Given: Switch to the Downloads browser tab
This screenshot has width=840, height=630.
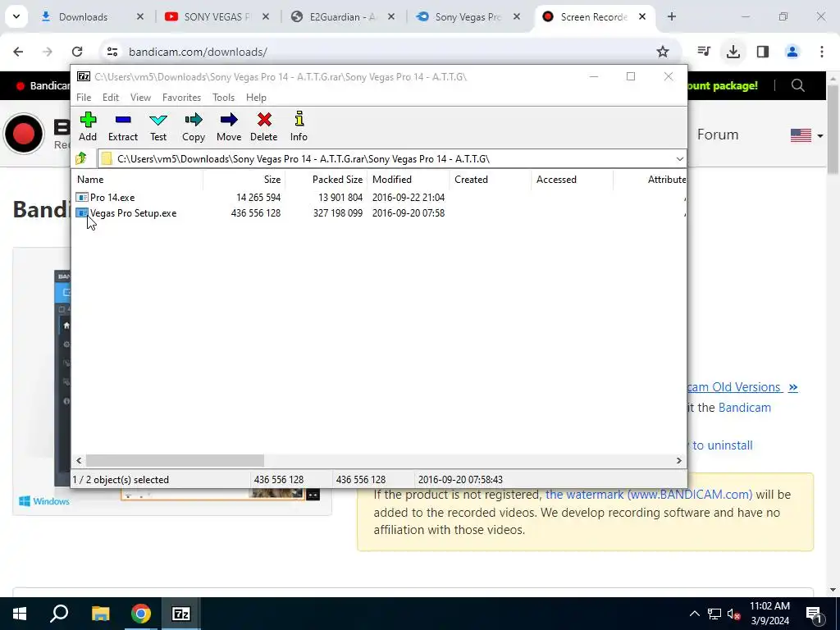Looking at the screenshot, I should pyautogui.click(x=91, y=17).
